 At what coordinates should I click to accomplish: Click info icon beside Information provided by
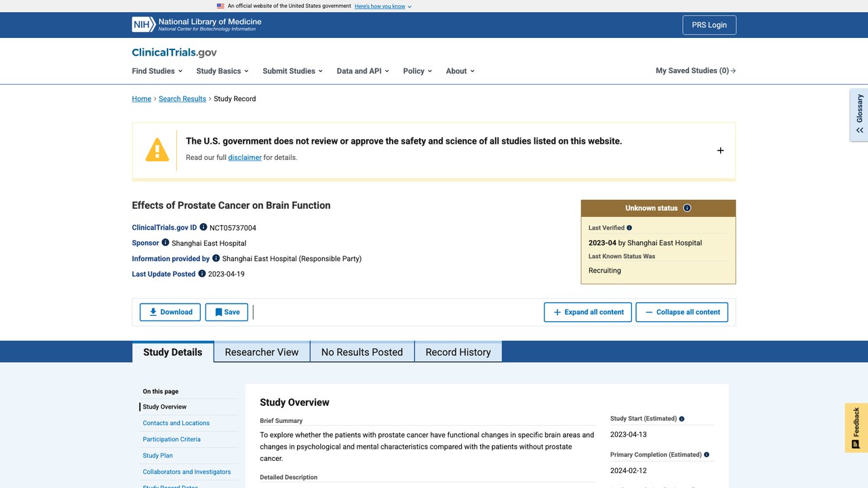pyautogui.click(x=216, y=258)
